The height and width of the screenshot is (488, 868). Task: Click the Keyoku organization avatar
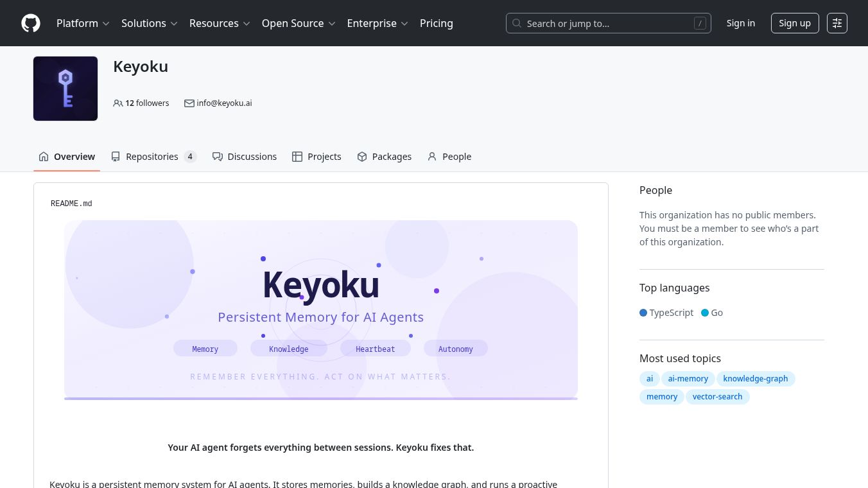[65, 89]
